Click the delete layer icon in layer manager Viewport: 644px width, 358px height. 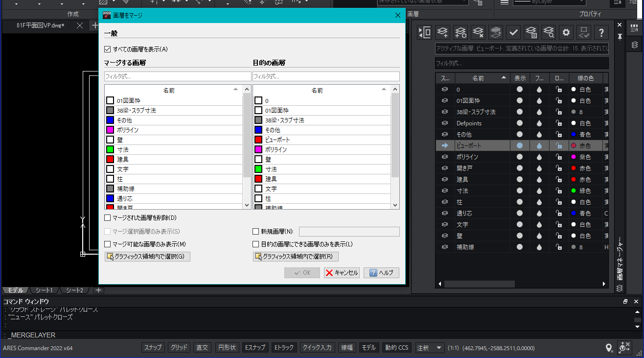(478, 33)
